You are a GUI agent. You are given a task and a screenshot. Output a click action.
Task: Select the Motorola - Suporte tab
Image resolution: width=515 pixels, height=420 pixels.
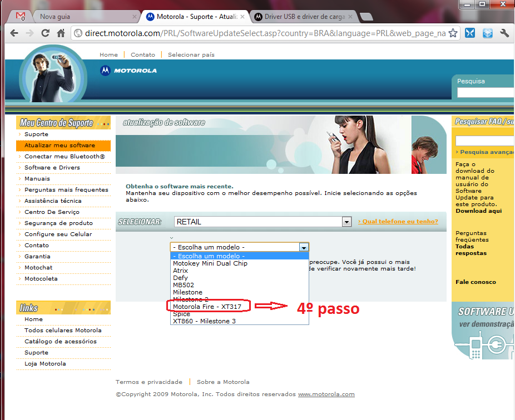point(197,17)
